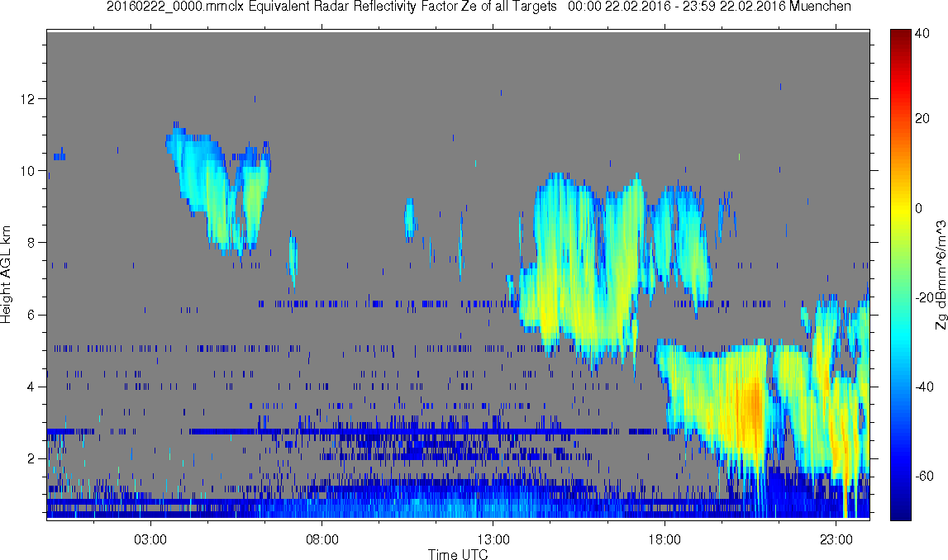Click the colorbar label '-60'

[x=924, y=476]
